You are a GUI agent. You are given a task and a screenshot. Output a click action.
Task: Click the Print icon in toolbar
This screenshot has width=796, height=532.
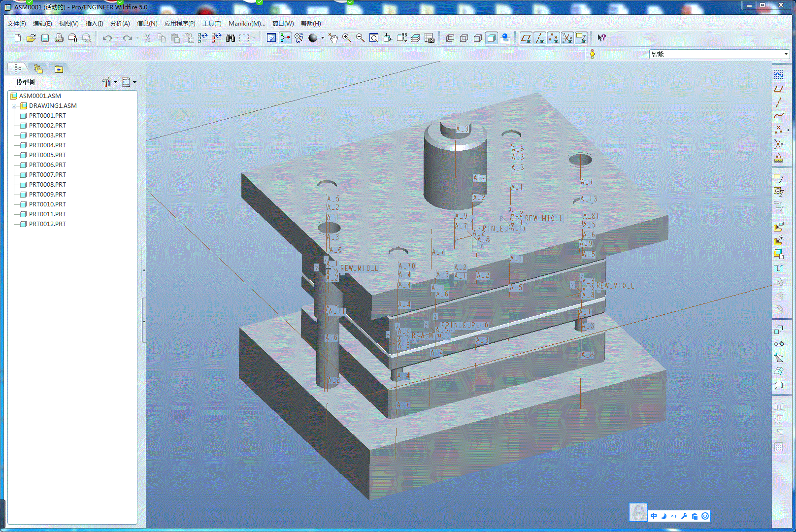pyautogui.click(x=59, y=38)
